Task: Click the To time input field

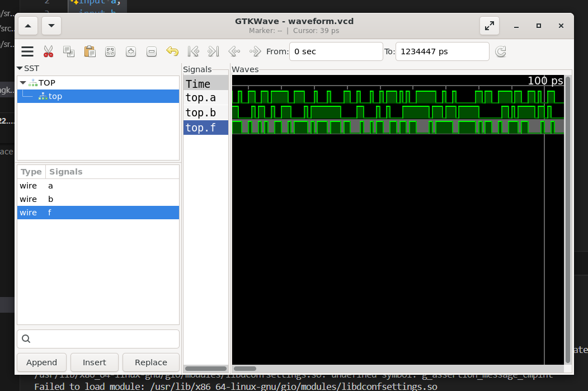Action: (x=443, y=51)
